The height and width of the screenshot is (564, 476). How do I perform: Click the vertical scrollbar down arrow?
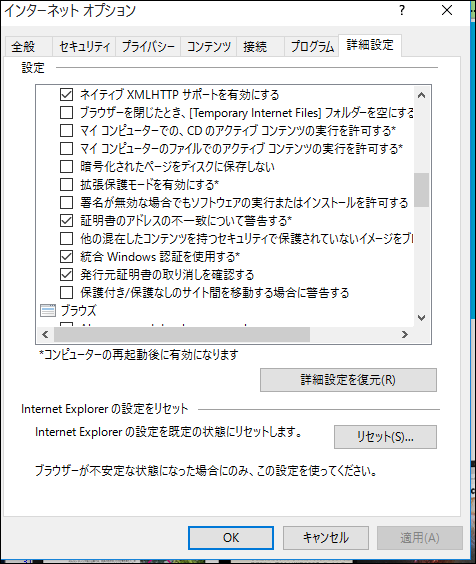(421, 318)
